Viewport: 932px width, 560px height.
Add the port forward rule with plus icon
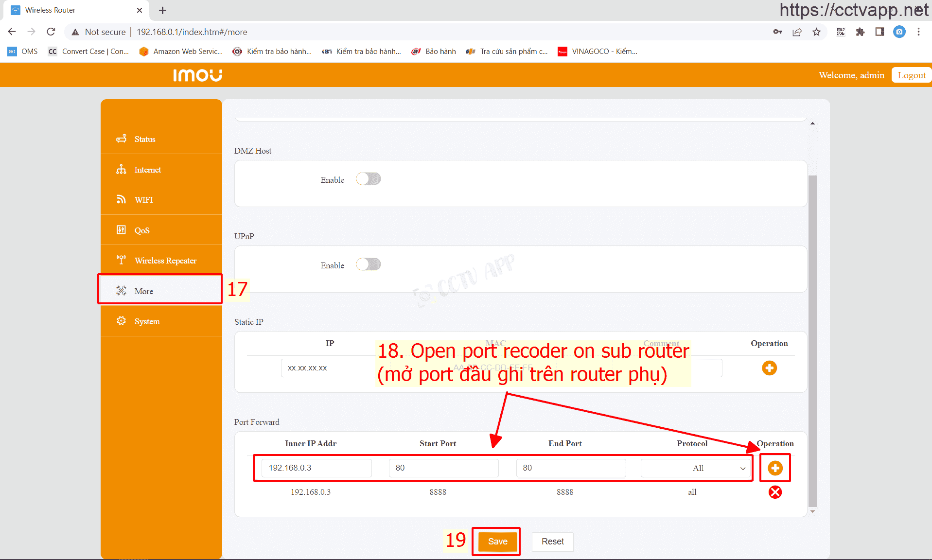775,468
